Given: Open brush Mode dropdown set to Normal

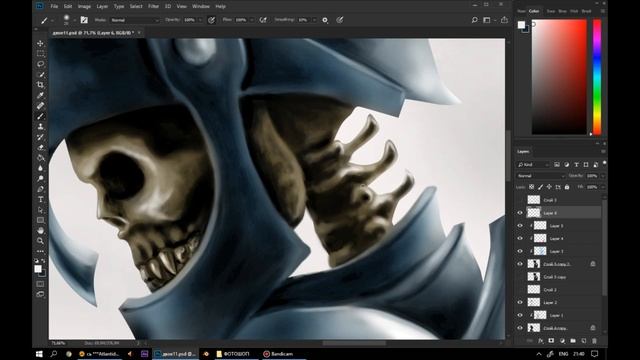Looking at the screenshot, I should [134, 20].
